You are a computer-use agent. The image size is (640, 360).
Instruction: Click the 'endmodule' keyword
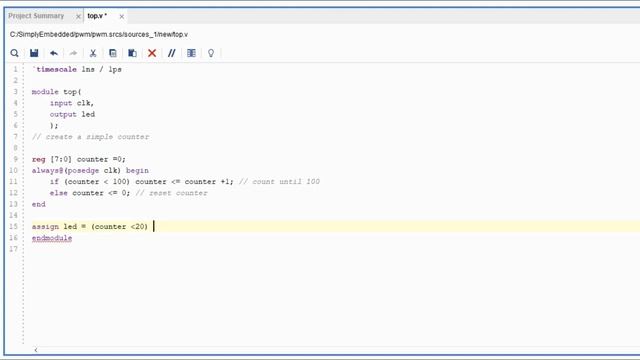(x=52, y=238)
